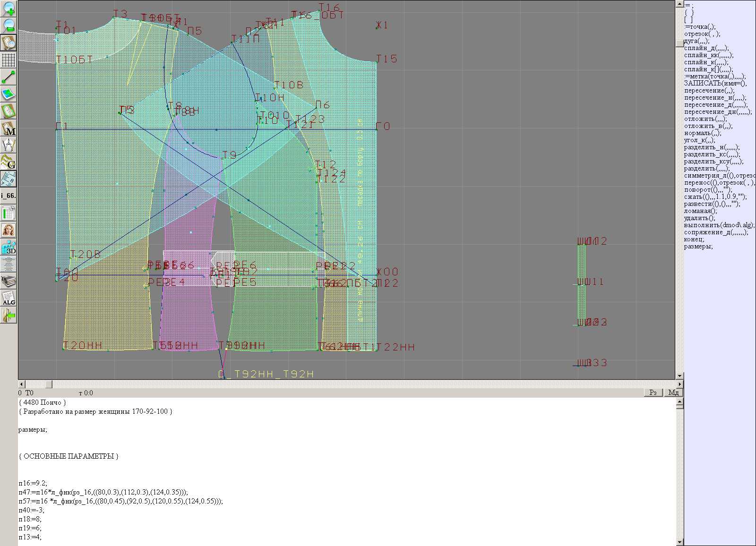Click the door exit arrow icon
The height and width of the screenshot is (546, 756).
[x=9, y=315]
